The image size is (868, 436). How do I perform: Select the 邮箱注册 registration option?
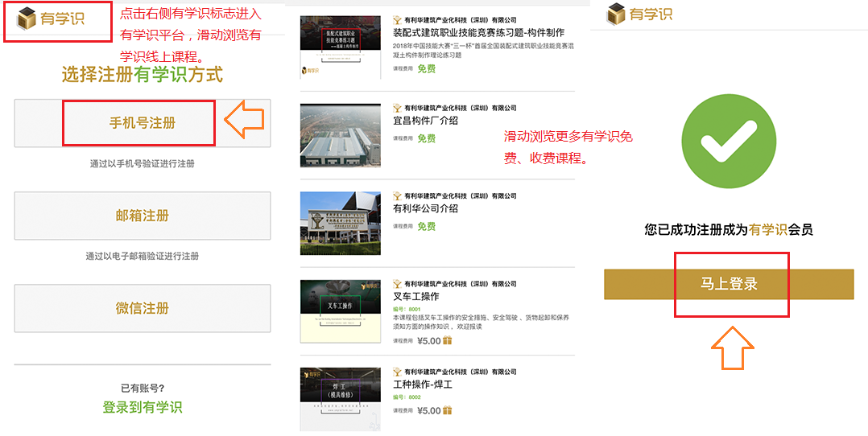click(x=143, y=216)
